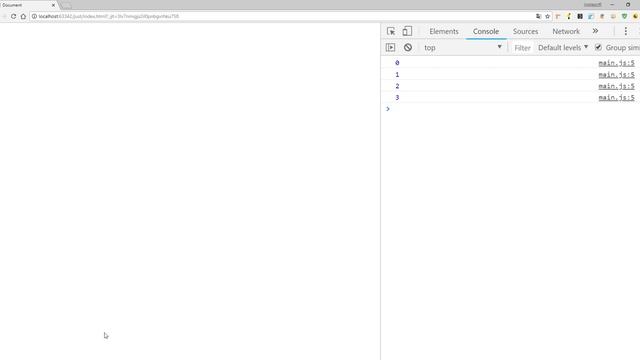Select the console output value 2
640x360 pixels.
pos(397,86)
